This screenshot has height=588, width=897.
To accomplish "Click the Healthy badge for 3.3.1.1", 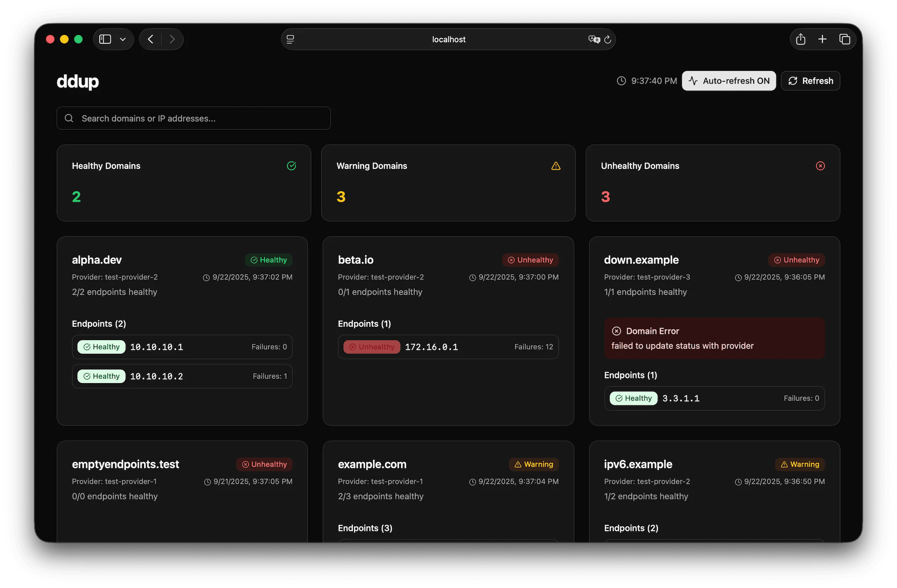I will [x=633, y=398].
